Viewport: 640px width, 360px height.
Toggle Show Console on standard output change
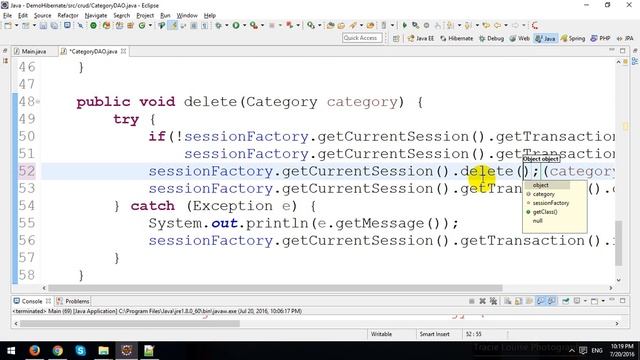(541, 301)
